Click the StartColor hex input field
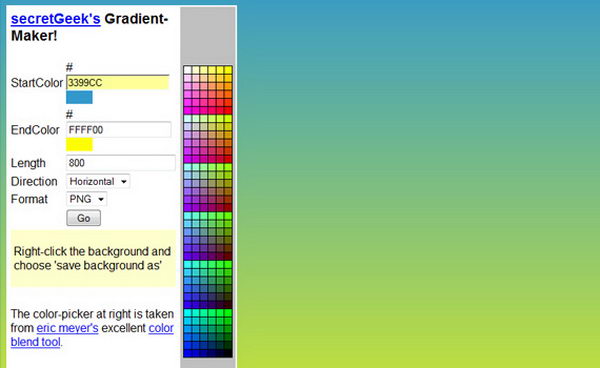 pos(117,82)
